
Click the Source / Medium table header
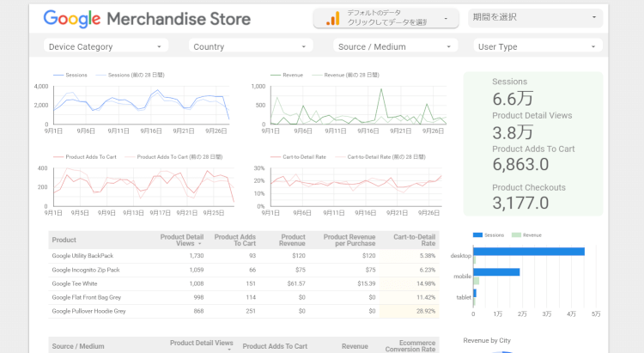(78, 346)
